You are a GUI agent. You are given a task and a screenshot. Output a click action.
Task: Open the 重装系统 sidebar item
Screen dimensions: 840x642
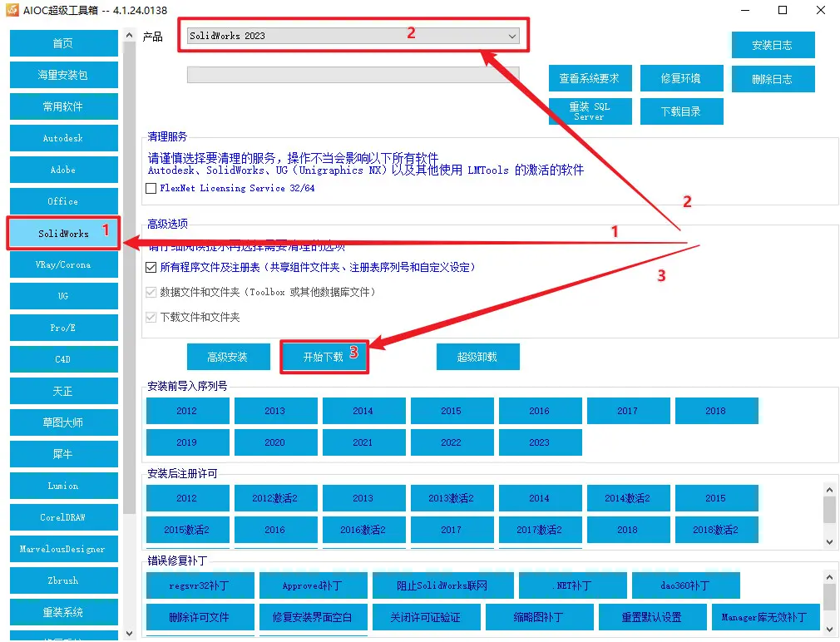point(64,612)
